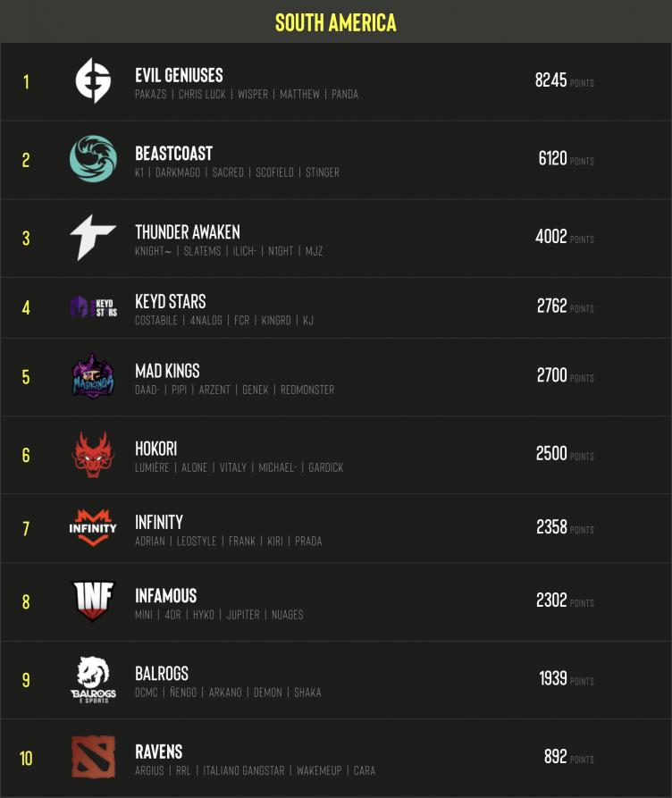
Task: Click the Beastcoast team name
Action: pos(173,154)
